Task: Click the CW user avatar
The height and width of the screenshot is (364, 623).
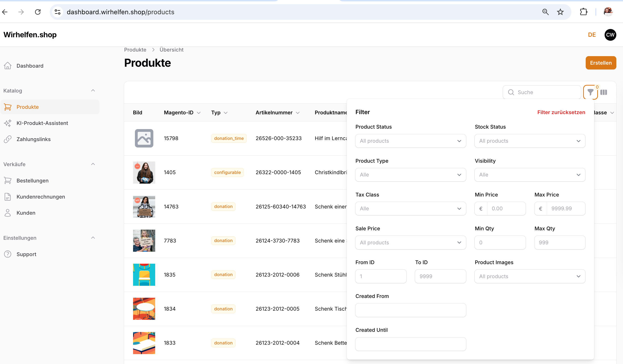Action: click(x=610, y=35)
